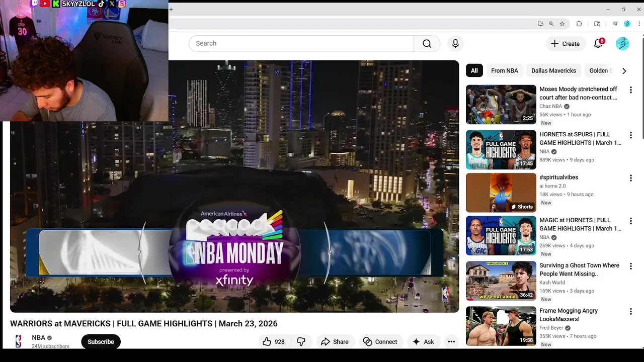This screenshot has width=644, height=362.
Task: Dislike the video with thumbs down
Action: click(301, 342)
